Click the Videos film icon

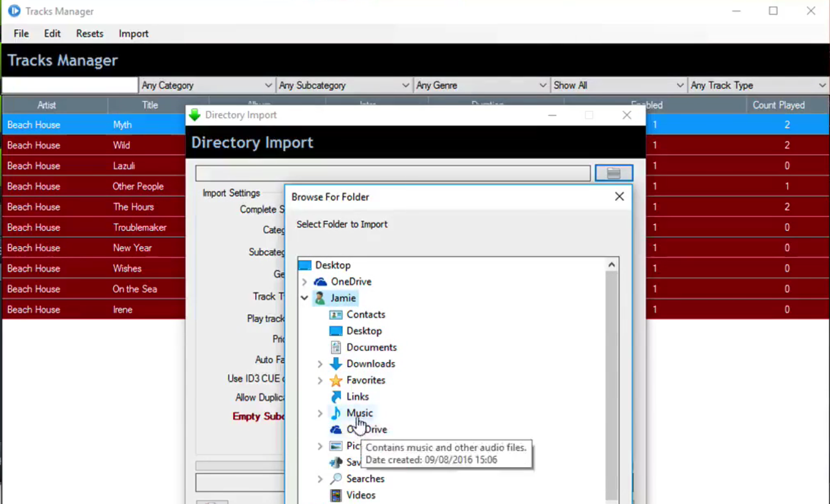(335, 495)
